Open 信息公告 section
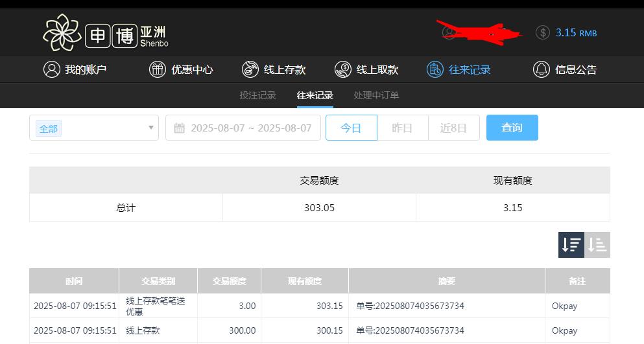The image size is (644, 344). (565, 69)
